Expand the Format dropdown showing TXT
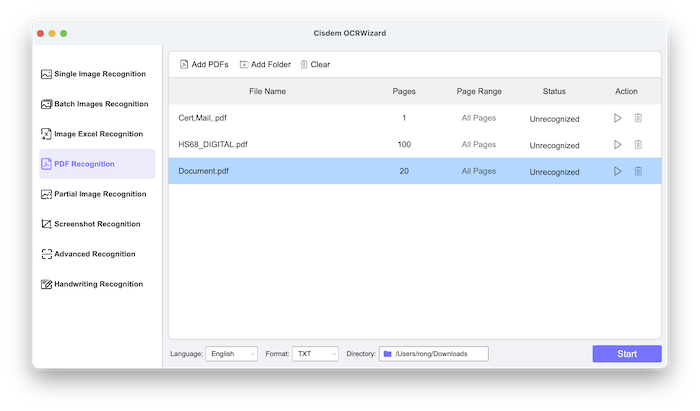Screen dimensions: 700x411 pos(315,354)
